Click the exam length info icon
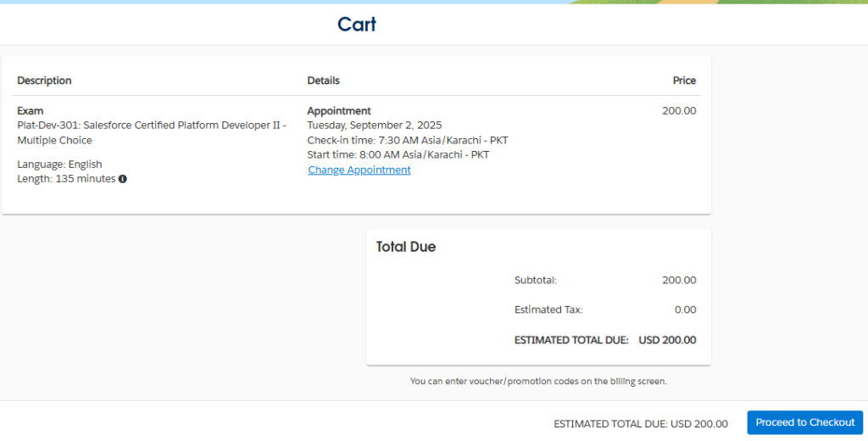868x441 pixels. (x=122, y=179)
